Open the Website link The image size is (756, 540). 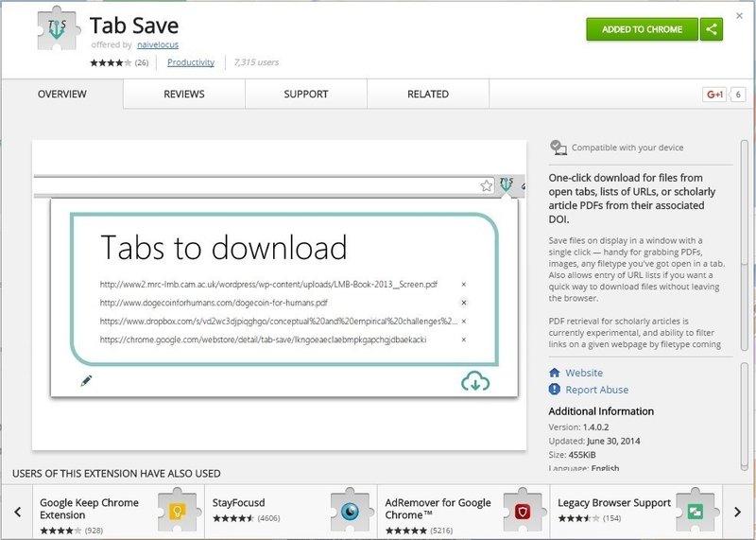[x=584, y=373]
